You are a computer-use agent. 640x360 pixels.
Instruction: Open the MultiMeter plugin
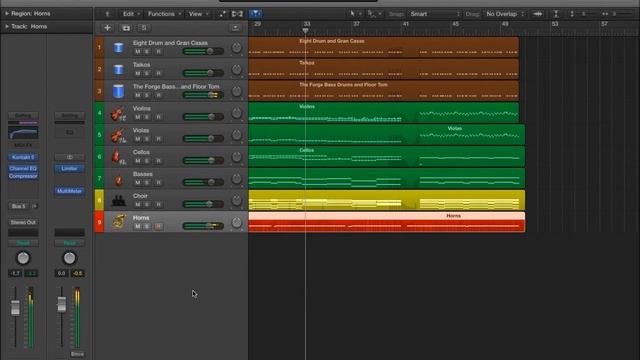click(x=69, y=191)
